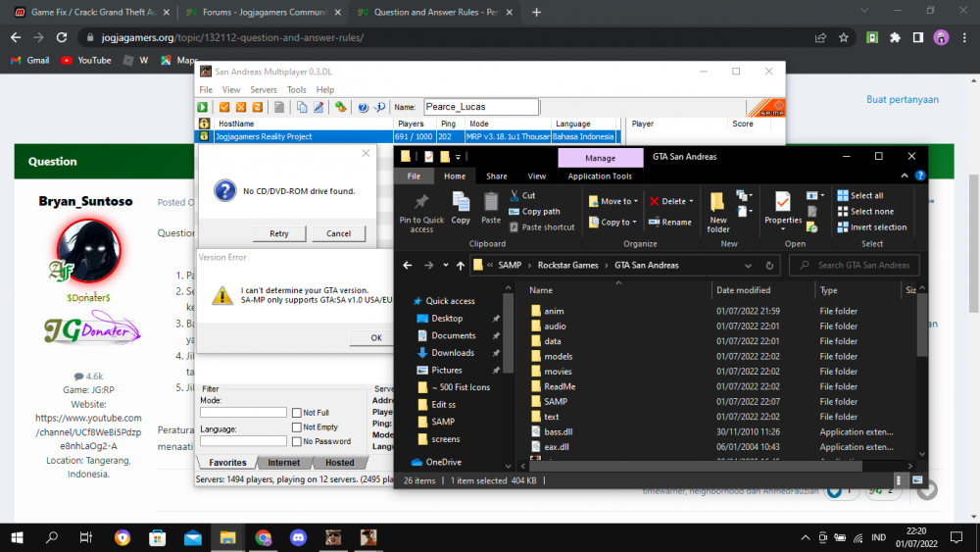980x552 pixels.
Task: Click the About info icon in SA-MP toolbar
Action: click(379, 107)
